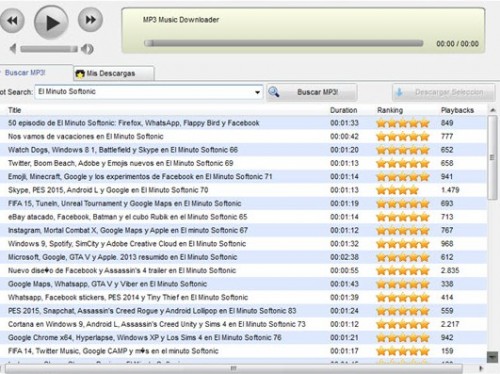
Task: Click the 2.835 playbacks value
Action: [x=450, y=270]
